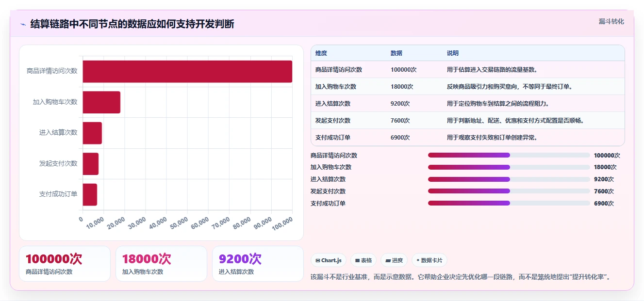Open the 9200次 进入结算次数 stat card
The width and height of the screenshot is (644, 301).
[x=258, y=264]
